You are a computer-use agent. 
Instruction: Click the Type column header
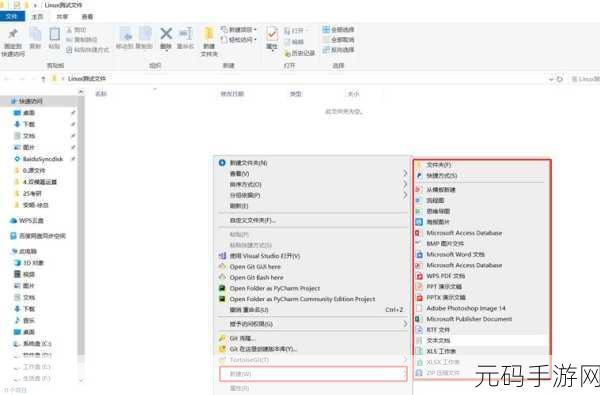click(x=296, y=93)
